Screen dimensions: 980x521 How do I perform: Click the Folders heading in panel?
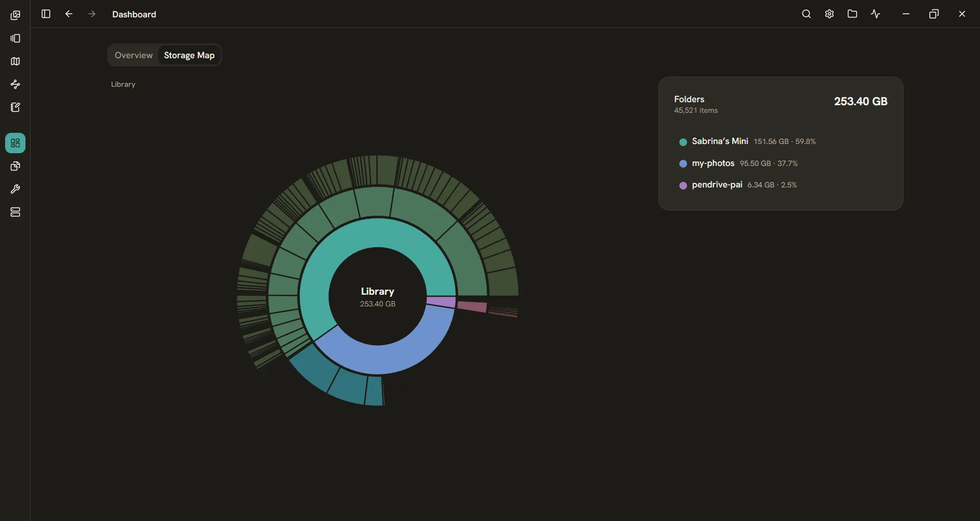(x=689, y=99)
